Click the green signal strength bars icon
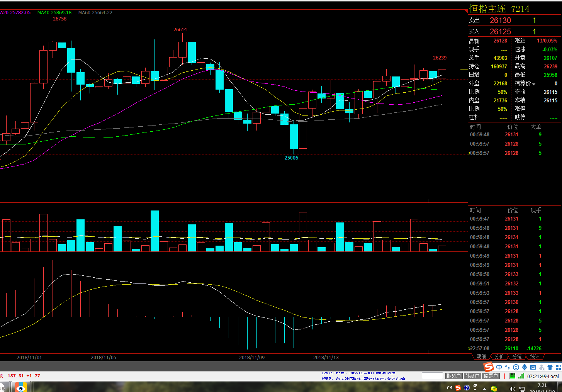Screen dimensions: 562x392 click(x=521, y=376)
